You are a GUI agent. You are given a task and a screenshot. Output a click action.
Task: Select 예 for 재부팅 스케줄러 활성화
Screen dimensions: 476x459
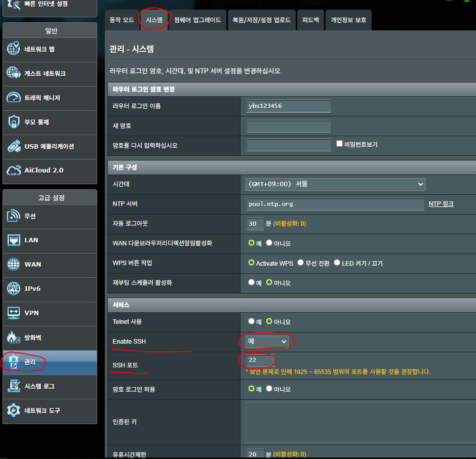251,282
